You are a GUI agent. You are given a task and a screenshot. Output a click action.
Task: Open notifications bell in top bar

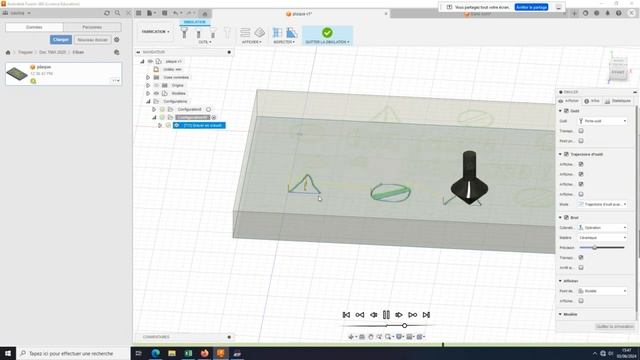(607, 13)
